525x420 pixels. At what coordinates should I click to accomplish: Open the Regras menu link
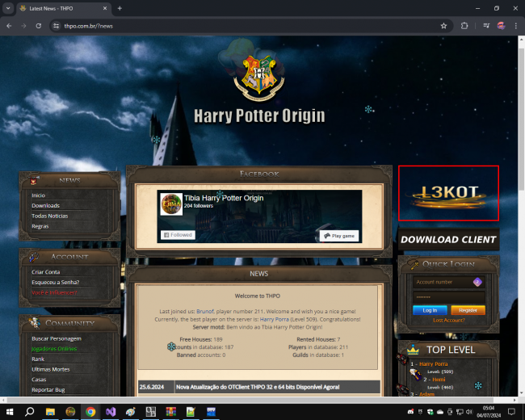point(40,226)
